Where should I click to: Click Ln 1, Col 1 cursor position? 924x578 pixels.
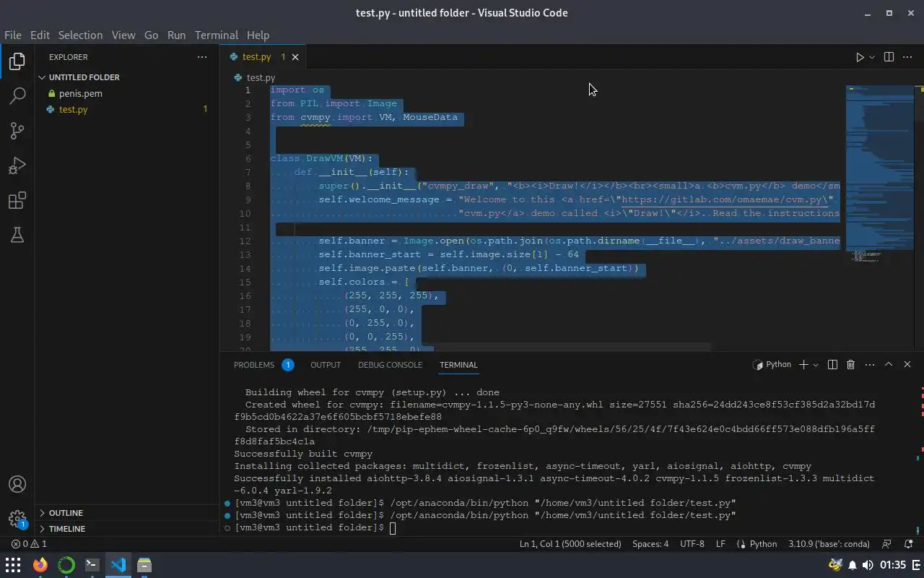click(570, 544)
